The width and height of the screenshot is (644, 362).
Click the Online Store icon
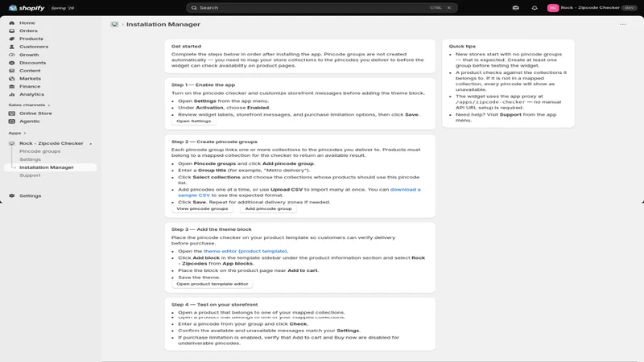click(11, 113)
